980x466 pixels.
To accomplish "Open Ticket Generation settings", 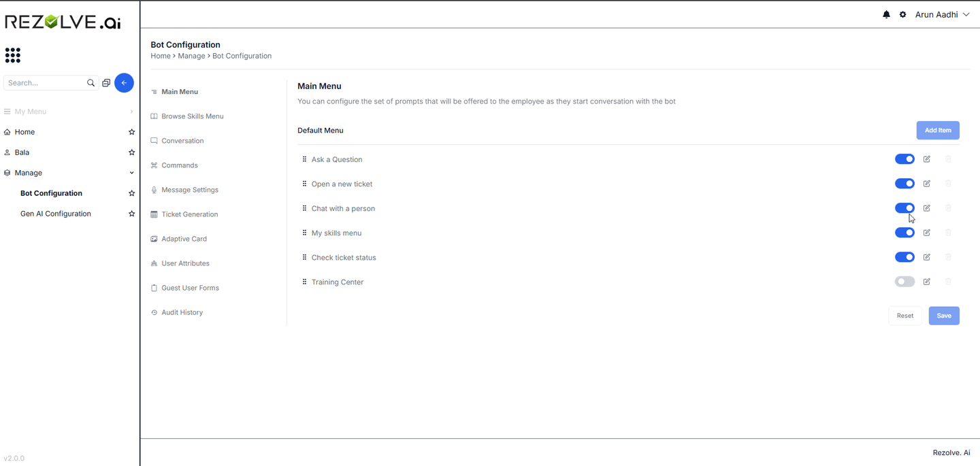I will click(184, 214).
